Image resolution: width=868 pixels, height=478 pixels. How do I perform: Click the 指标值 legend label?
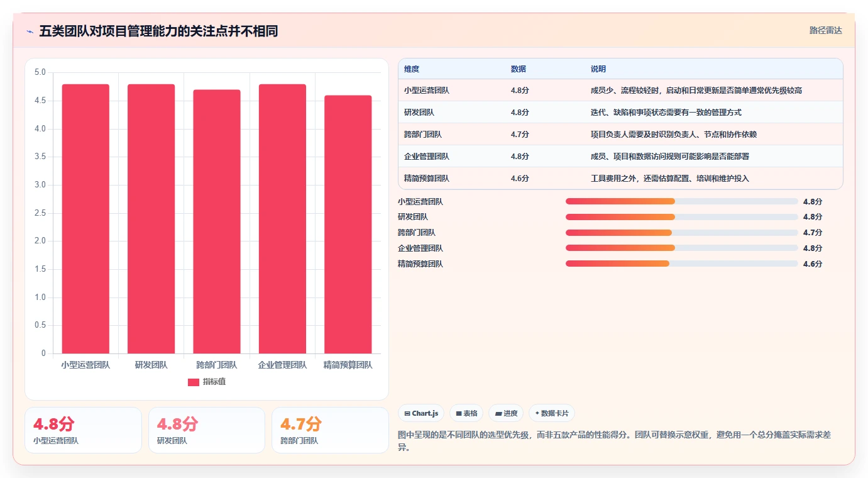click(x=214, y=382)
